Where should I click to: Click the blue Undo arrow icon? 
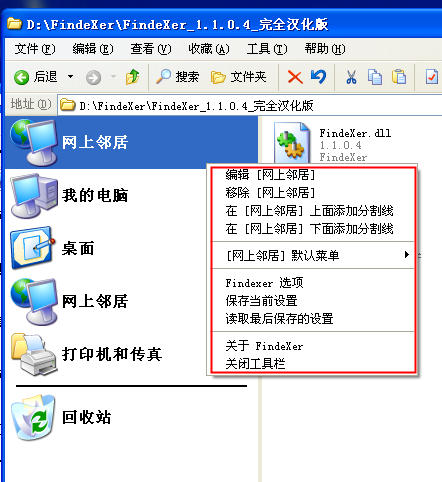pos(318,77)
